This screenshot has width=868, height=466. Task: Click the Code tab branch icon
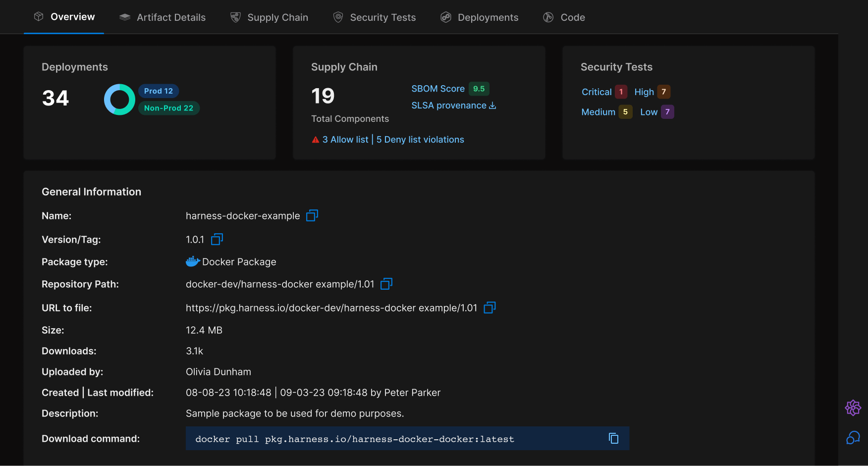548,17
